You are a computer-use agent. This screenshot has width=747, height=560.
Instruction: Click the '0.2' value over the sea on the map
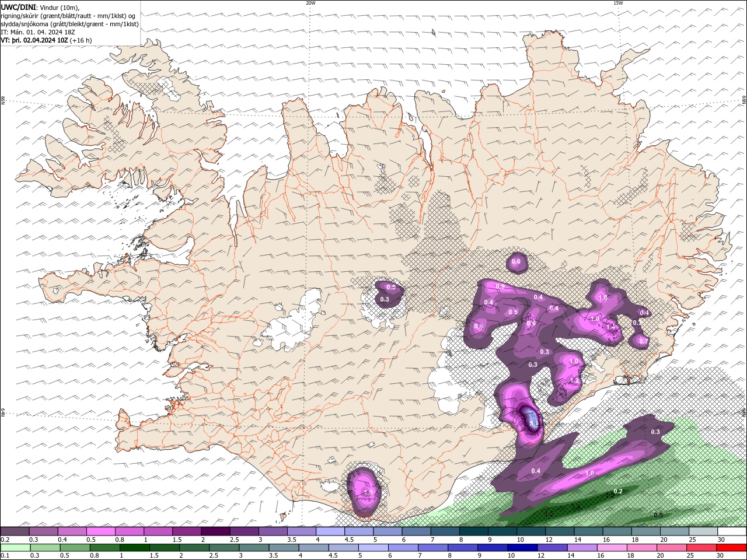618,492
